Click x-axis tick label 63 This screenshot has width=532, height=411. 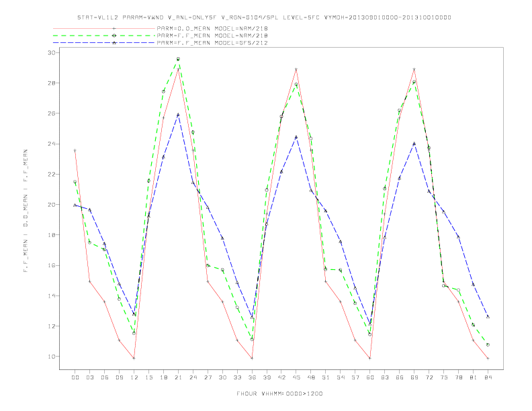[385, 377]
